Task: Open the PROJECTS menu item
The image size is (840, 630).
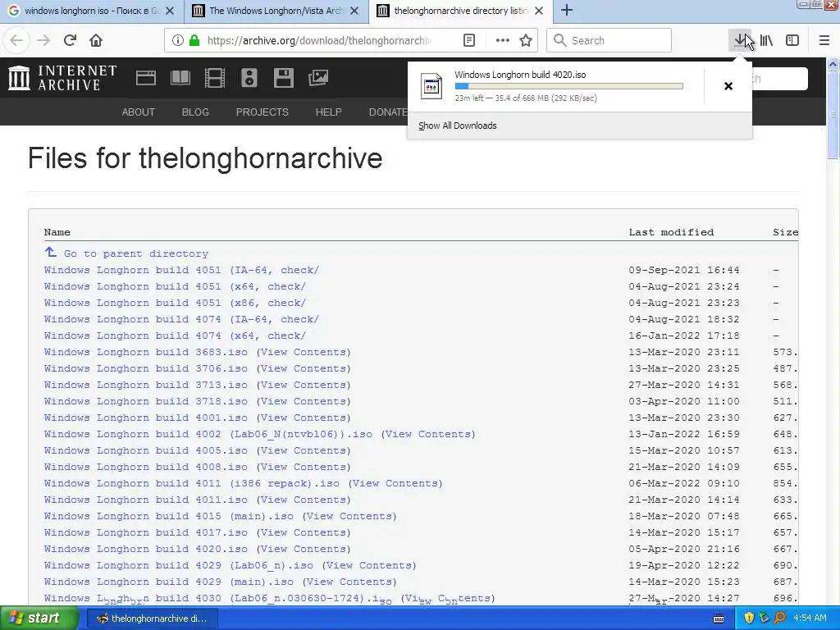Action: click(x=262, y=112)
